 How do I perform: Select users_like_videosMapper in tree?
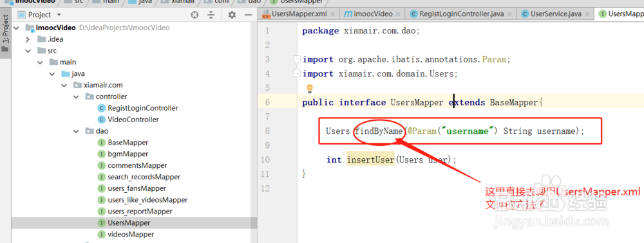pyautogui.click(x=142, y=200)
